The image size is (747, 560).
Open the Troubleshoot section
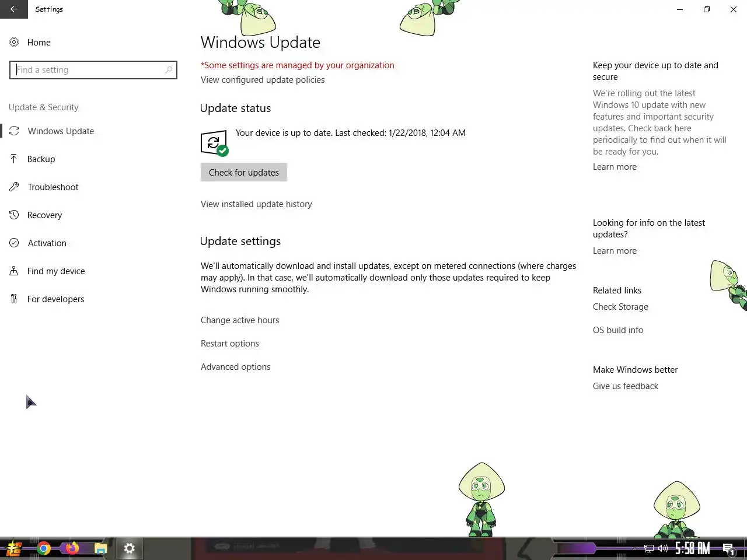pyautogui.click(x=53, y=187)
